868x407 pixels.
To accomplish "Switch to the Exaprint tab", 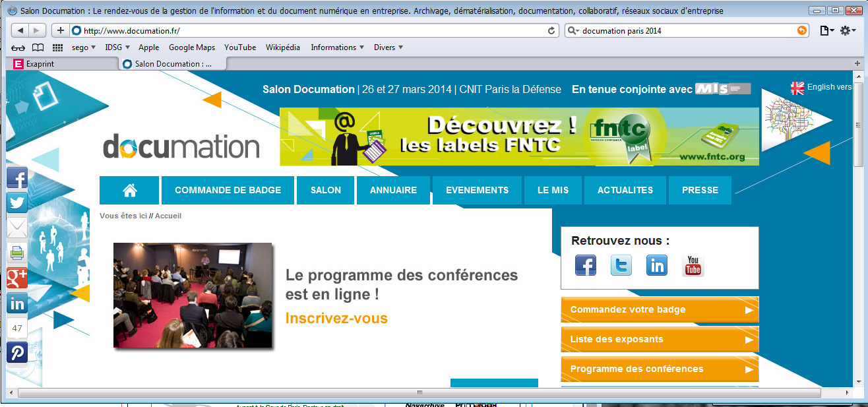I will click(x=63, y=64).
